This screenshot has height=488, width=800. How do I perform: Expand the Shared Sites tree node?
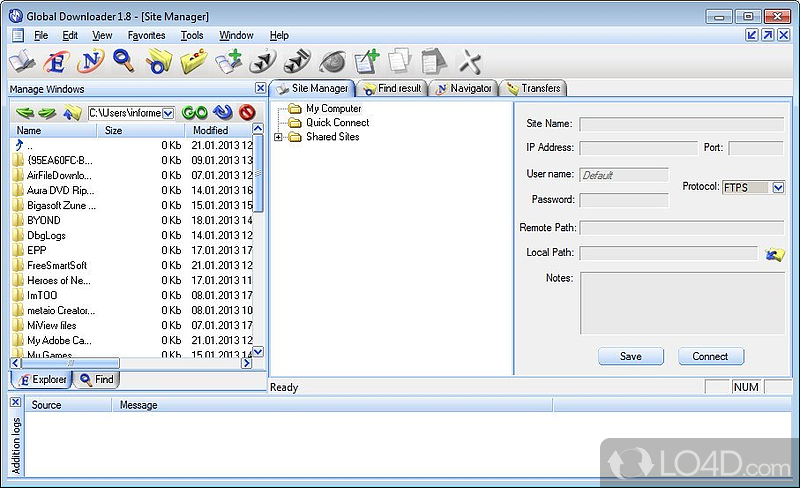coord(278,137)
